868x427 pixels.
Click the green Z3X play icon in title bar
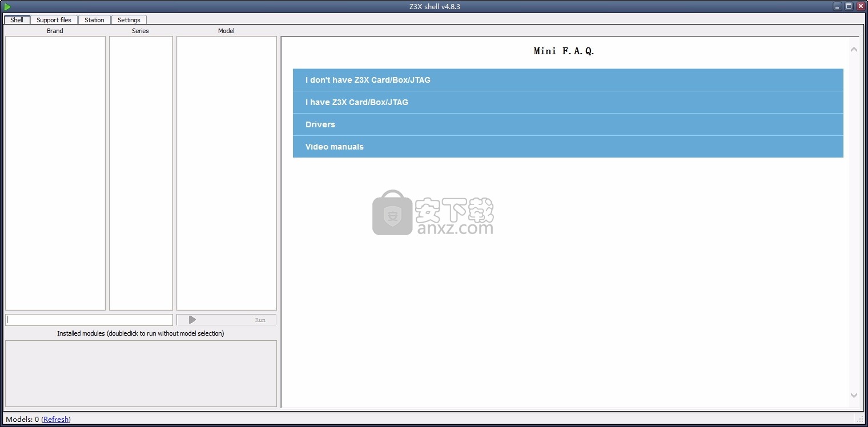[7, 6]
